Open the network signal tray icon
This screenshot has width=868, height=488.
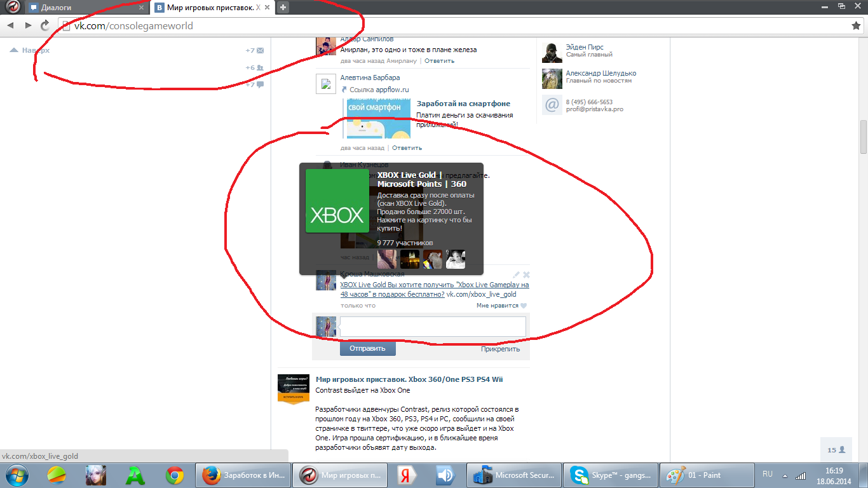coord(801,475)
